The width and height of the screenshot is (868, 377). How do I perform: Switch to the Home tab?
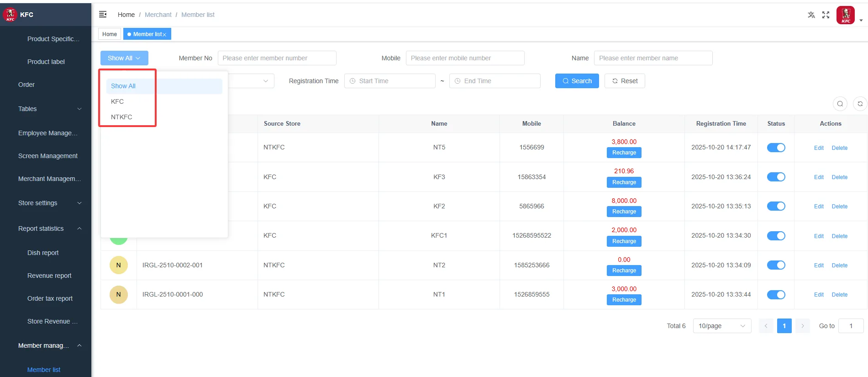click(x=110, y=34)
